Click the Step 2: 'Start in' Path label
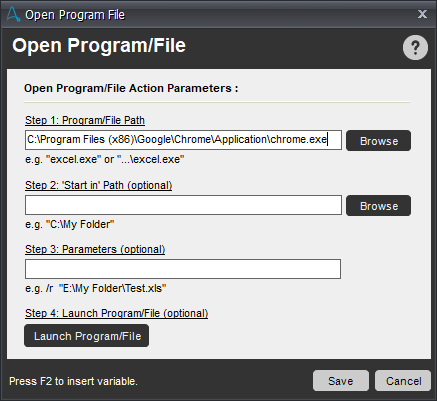 point(99,185)
